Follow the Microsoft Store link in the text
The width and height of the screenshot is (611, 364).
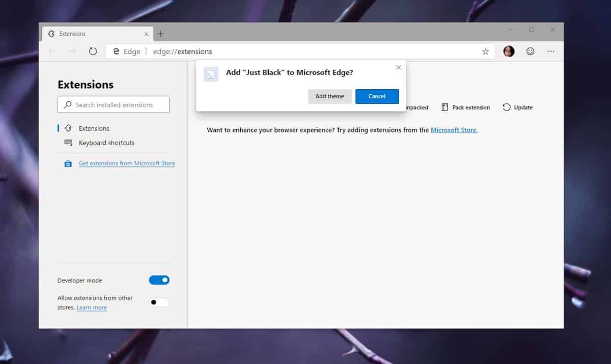pos(454,130)
